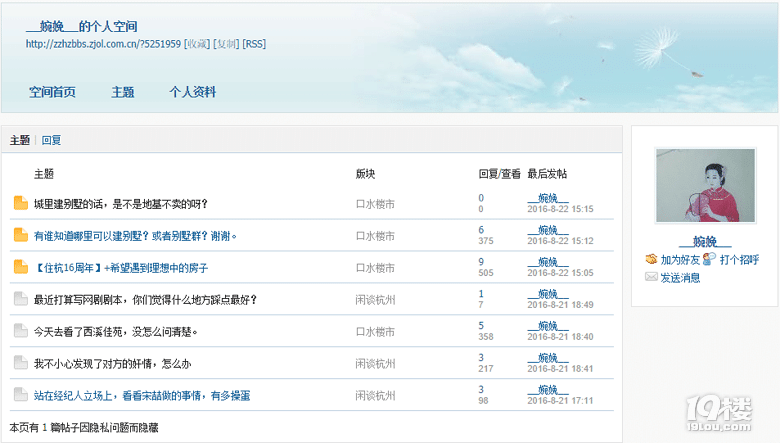Image resolution: width=780 pixels, height=443 pixels.
Task: Click the 版块 column header
Action: [x=366, y=174]
